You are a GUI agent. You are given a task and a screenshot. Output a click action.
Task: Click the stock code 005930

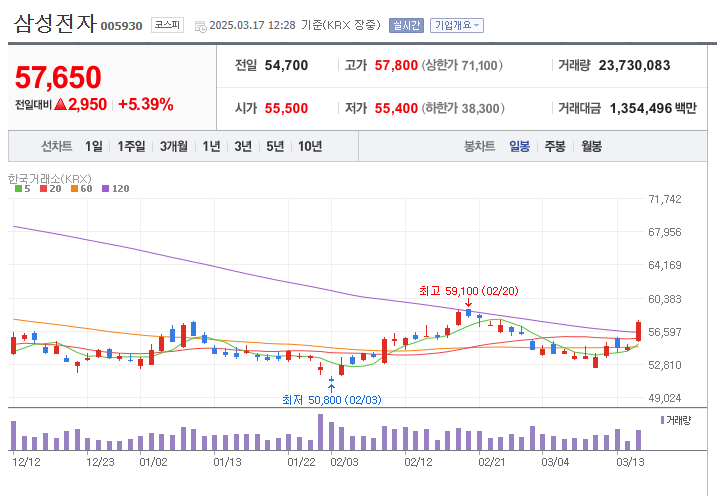(x=122, y=26)
